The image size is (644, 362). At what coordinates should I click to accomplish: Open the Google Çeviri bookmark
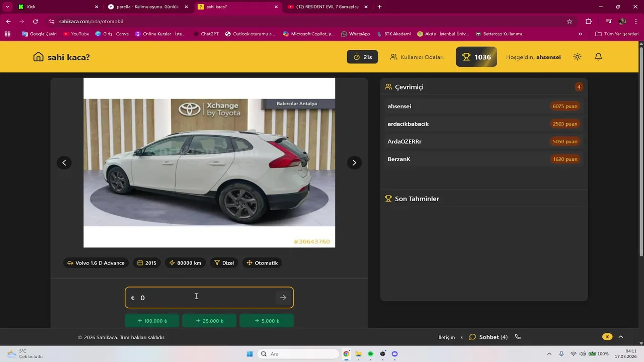tap(39, 34)
